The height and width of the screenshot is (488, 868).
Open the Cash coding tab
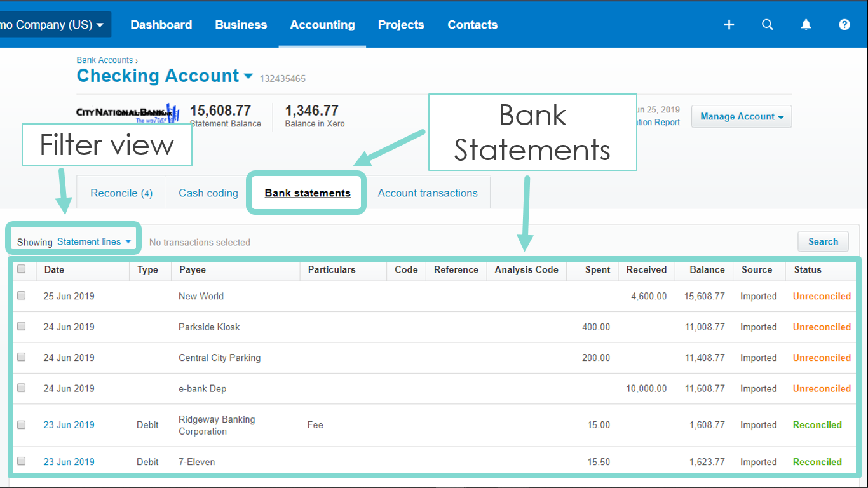(x=208, y=193)
